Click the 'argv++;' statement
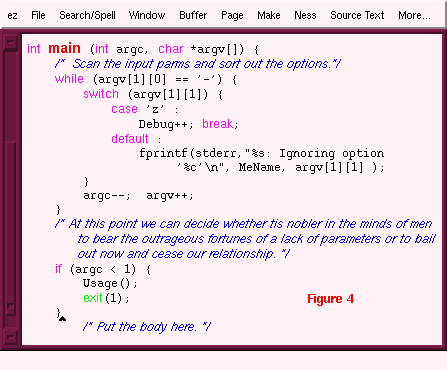 point(170,195)
